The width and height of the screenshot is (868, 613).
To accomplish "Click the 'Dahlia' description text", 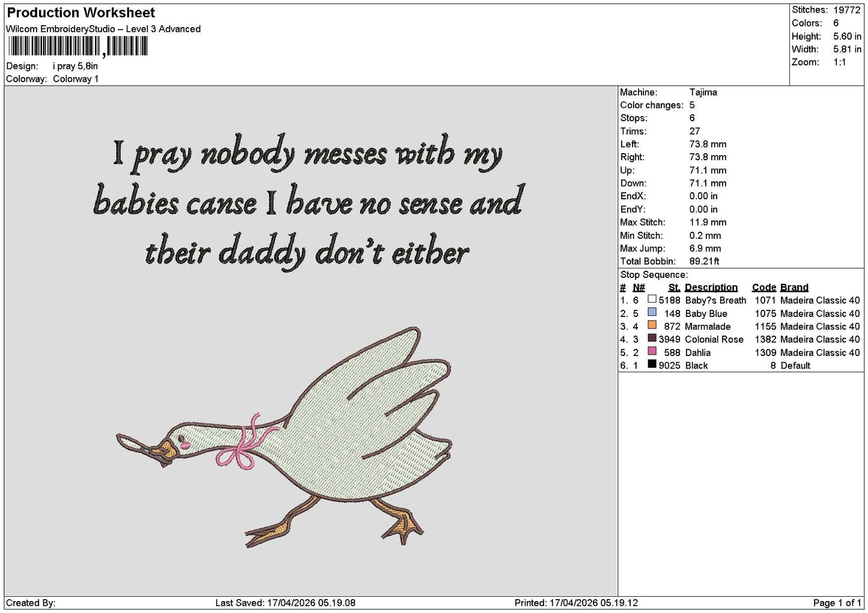I will click(x=698, y=352).
